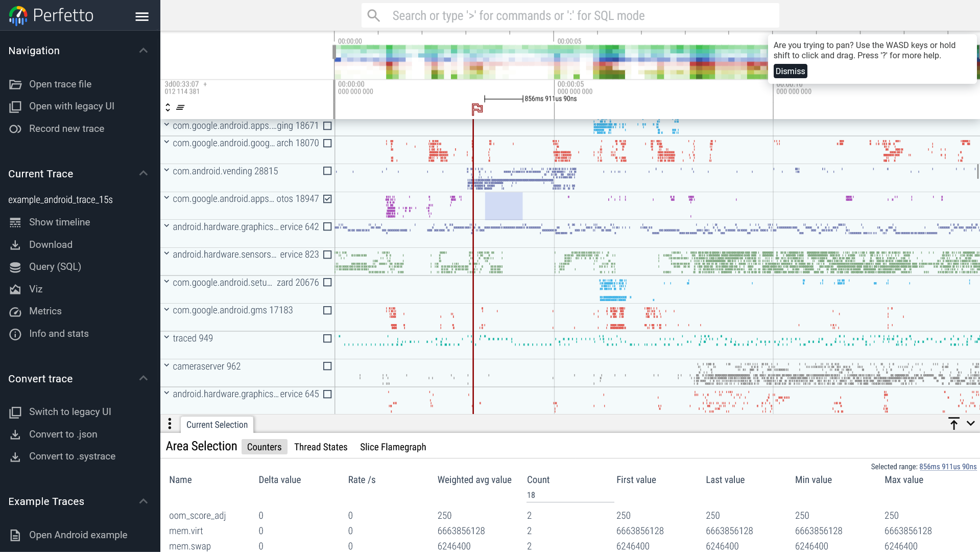Click the Query (SQL) database icon
The width and height of the screenshot is (980, 552).
[x=15, y=267]
